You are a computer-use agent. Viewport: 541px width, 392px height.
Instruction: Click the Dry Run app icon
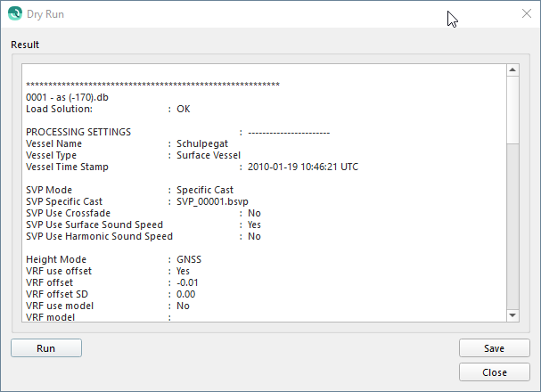(x=14, y=14)
